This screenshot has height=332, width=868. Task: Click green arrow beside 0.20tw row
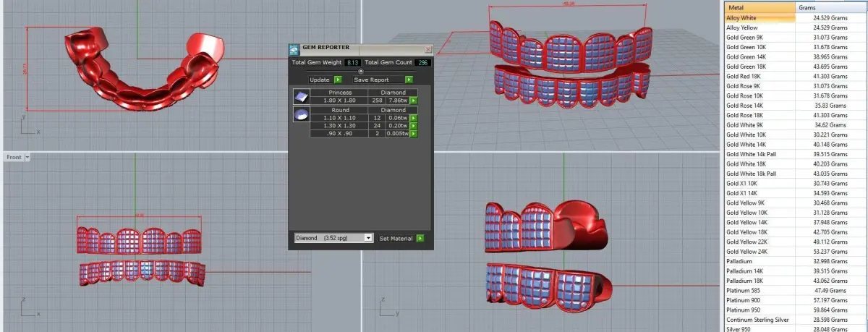(414, 125)
